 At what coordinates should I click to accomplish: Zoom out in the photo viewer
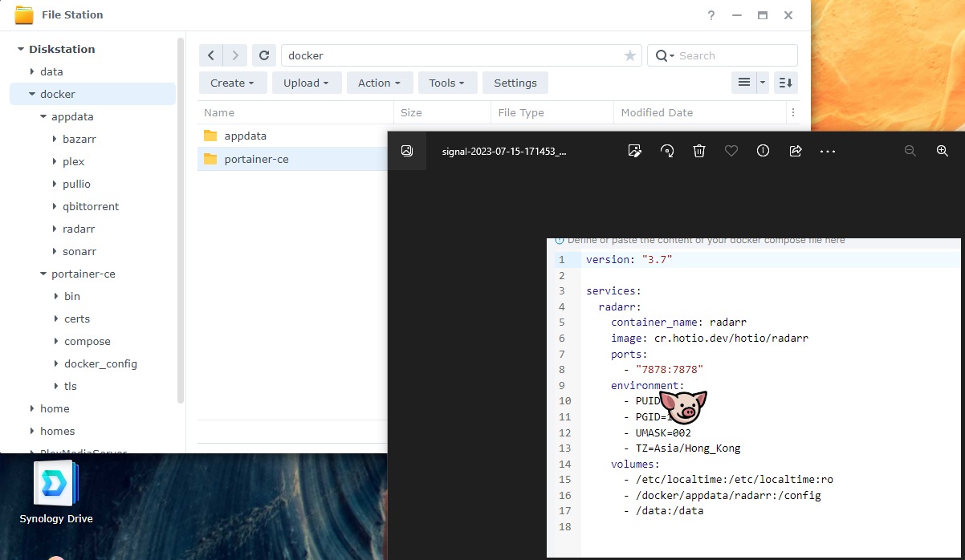[x=910, y=151]
